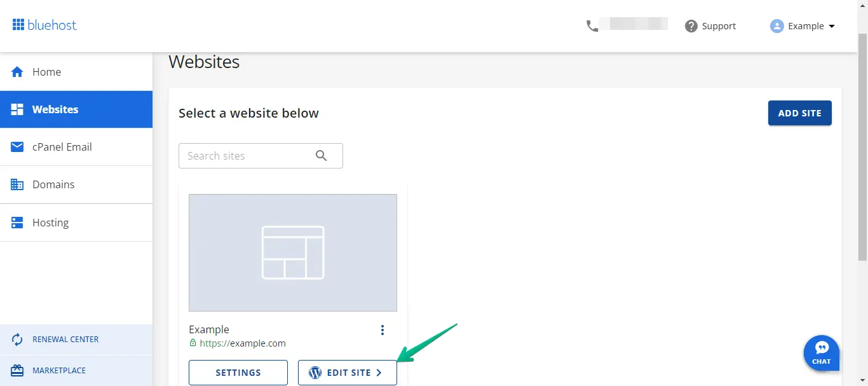Click the Bluehost grid logo
The width and height of the screenshot is (868, 386).
pyautogui.click(x=18, y=25)
